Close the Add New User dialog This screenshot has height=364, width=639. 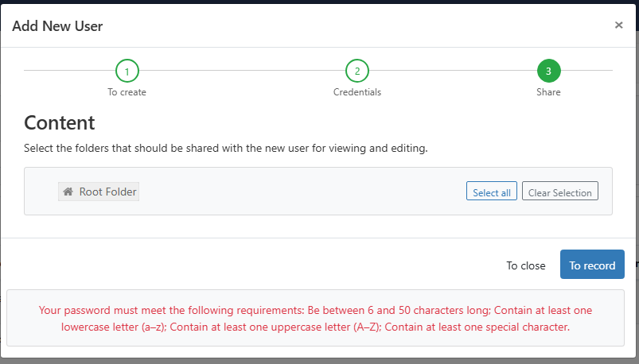click(x=618, y=25)
